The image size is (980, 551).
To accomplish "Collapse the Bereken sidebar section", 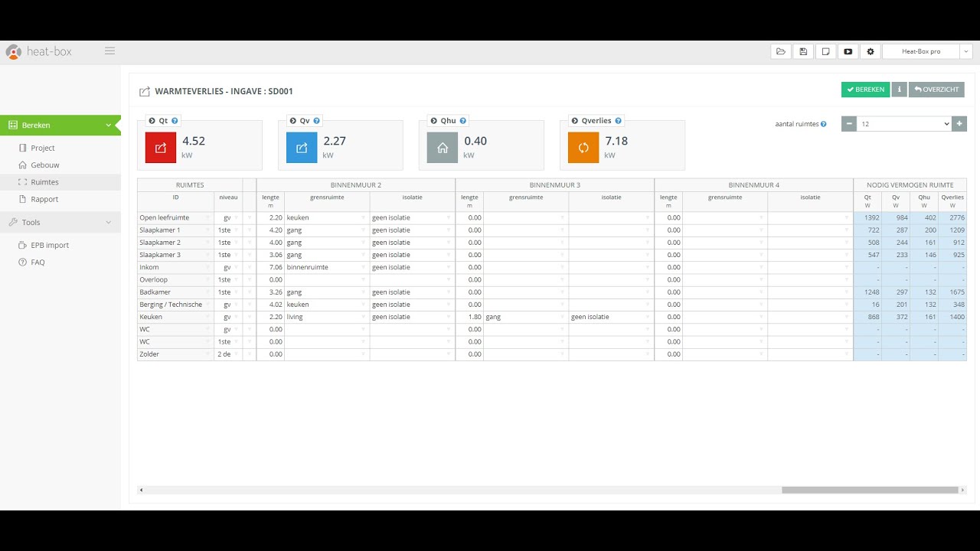I will 60,125.
